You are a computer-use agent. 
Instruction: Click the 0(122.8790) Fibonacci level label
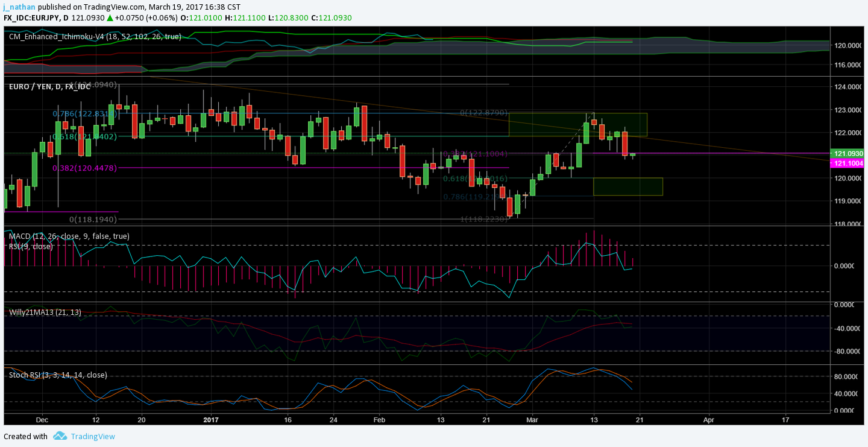(x=485, y=113)
